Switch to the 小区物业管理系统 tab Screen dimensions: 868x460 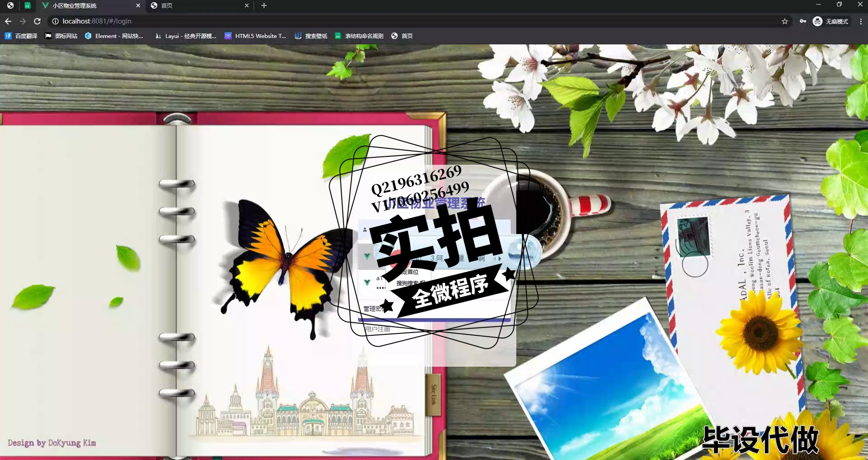coord(90,5)
